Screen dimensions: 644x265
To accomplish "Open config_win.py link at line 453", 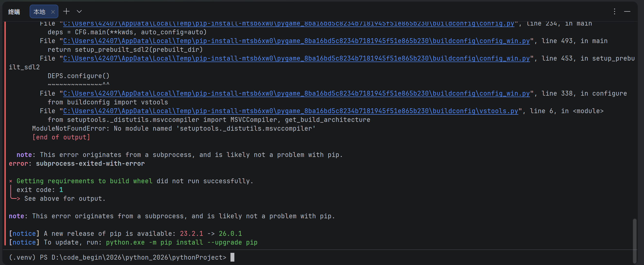I will 296,59.
